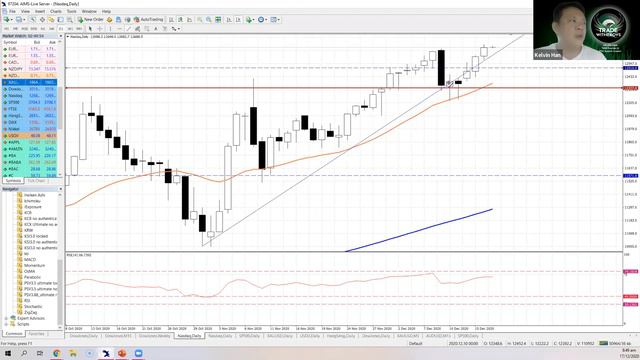
Task: Toggle the AutoTrading button
Action: tap(148, 20)
